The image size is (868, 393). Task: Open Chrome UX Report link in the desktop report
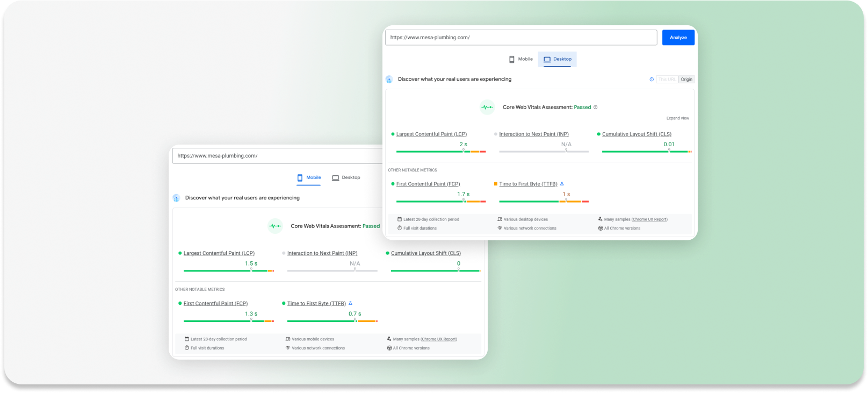point(649,219)
